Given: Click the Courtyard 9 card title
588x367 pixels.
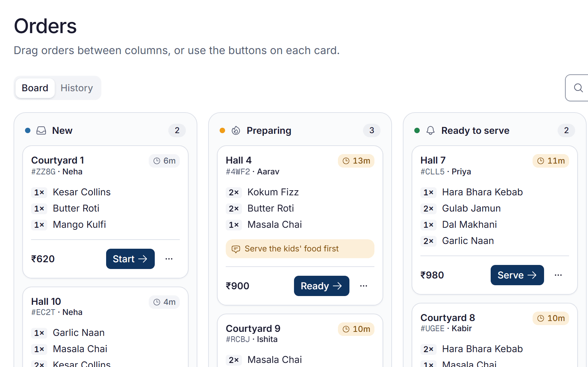Looking at the screenshot, I should tap(253, 328).
